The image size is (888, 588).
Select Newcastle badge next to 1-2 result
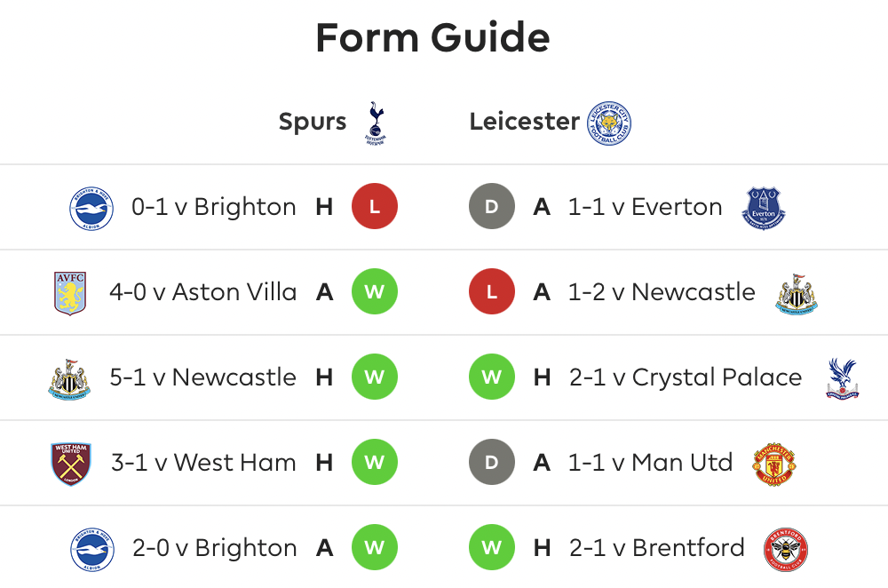click(797, 293)
